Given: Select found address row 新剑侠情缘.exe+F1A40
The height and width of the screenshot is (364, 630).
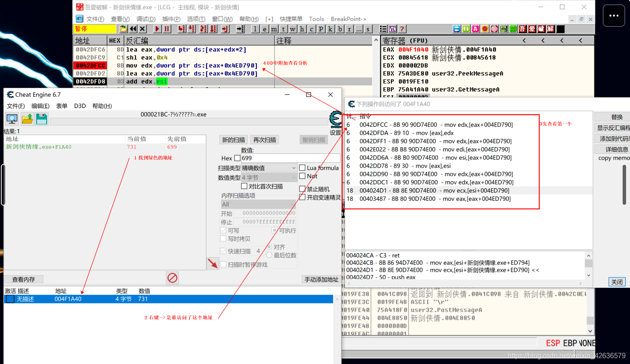Looking at the screenshot, I should click(104, 147).
